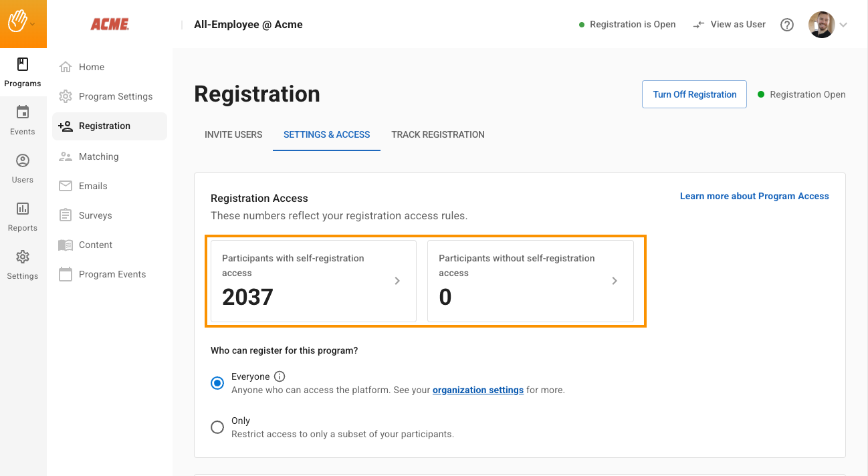
Task: Expand the profile avatar dropdown arrow
Action: click(x=843, y=25)
